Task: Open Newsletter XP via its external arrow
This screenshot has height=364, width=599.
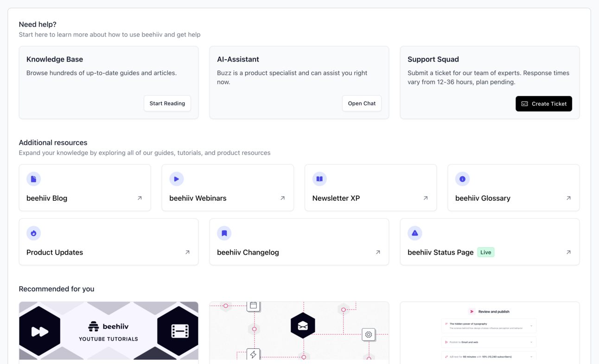Action: click(x=426, y=198)
